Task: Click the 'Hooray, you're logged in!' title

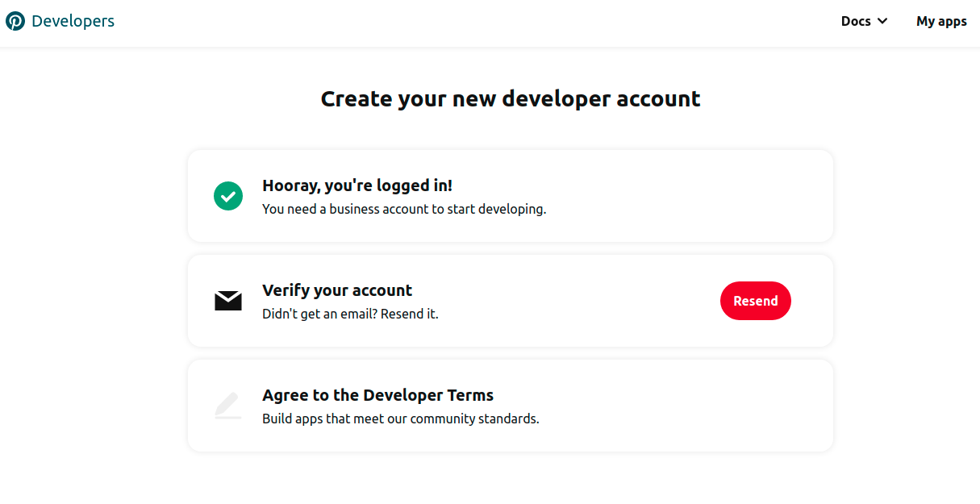Action: pos(357,185)
